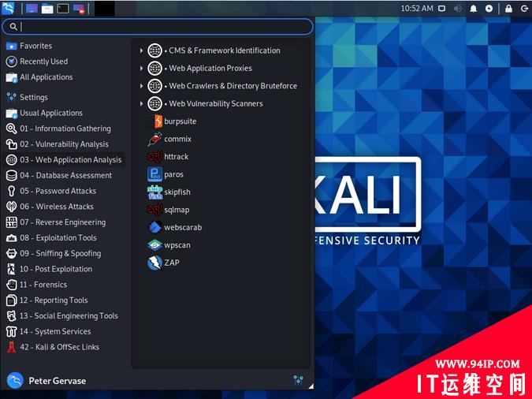Click the 10:52 AM clock
Screen dimensions: 532x399
[x=417, y=9]
